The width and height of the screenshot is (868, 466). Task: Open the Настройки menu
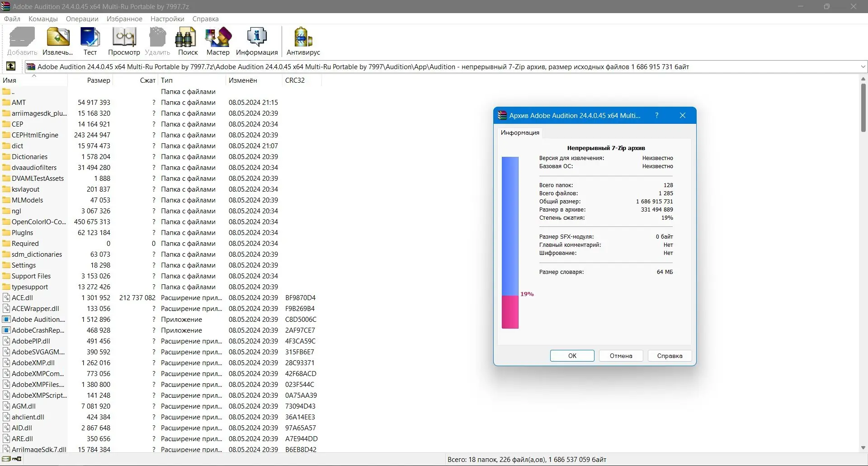(167, 19)
